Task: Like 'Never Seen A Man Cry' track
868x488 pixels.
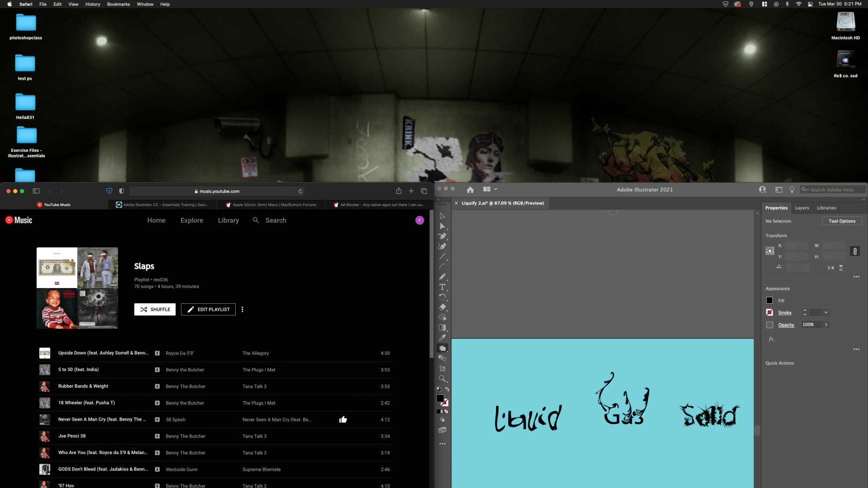Action: [x=343, y=419]
